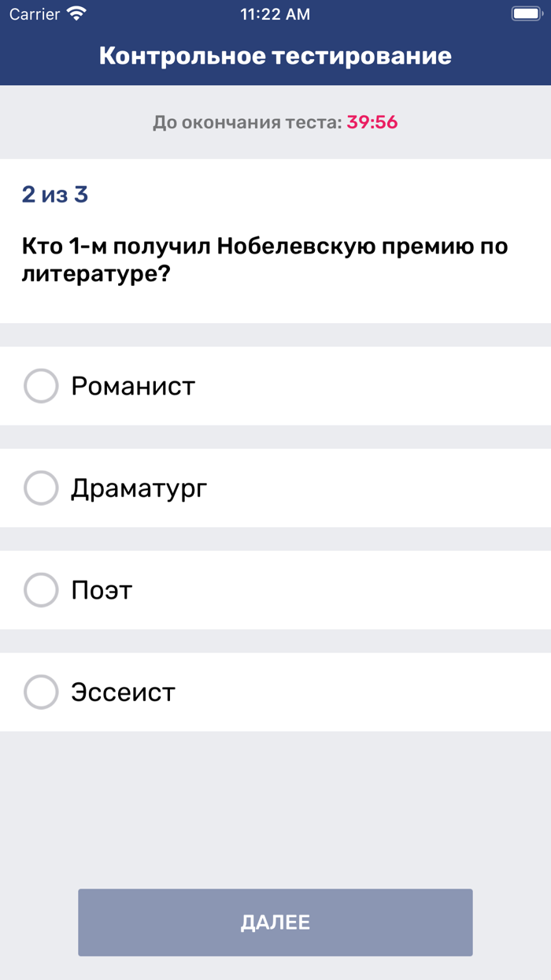This screenshot has height=980, width=551.
Task: Select the radio button for Романист
Action: click(41, 386)
